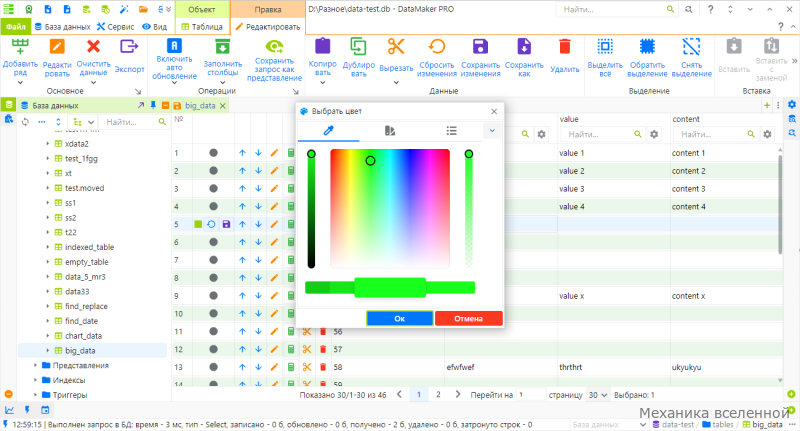The width and height of the screenshot is (800, 431).
Task: Click the purple save icon in row 5
Action: [227, 224]
